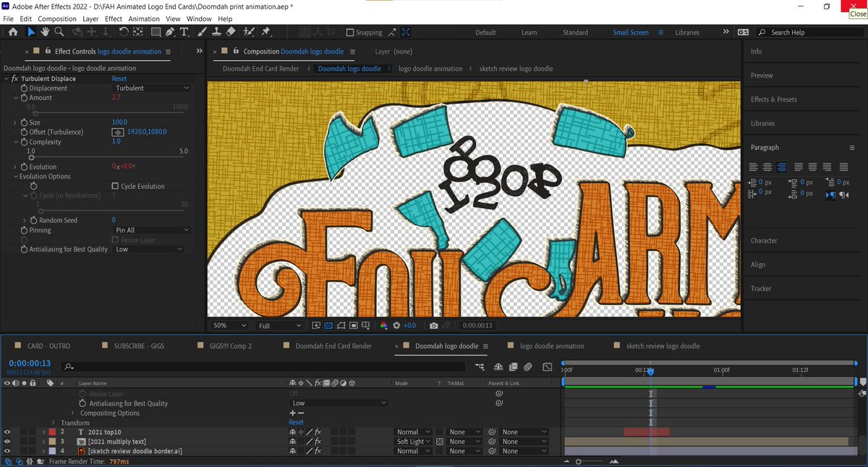This screenshot has width=868, height=467.
Task: Expand the Transform property group
Action: coord(54,423)
